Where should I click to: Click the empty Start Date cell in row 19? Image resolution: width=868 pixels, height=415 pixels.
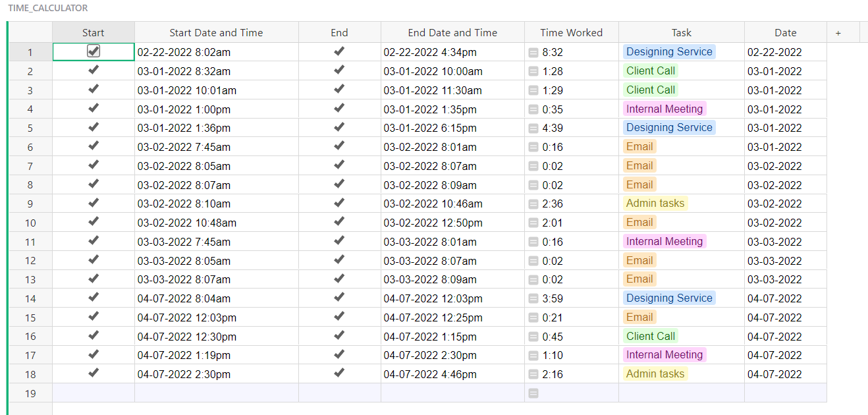[216, 393]
